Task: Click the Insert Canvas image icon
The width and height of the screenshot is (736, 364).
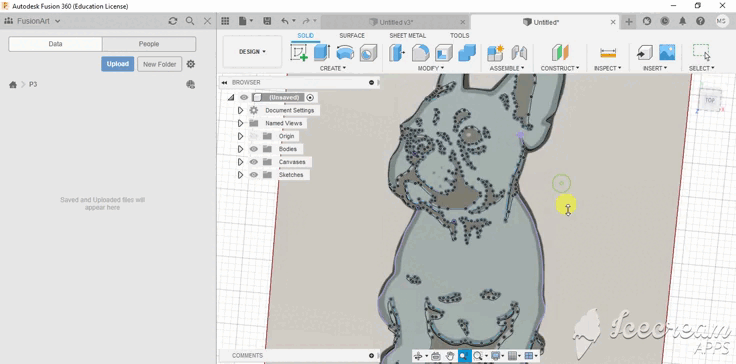Action: (667, 52)
